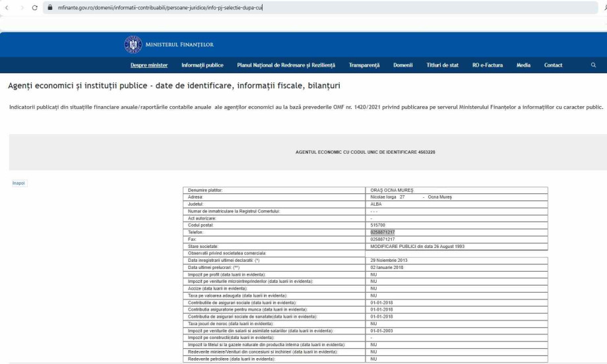Click the highlighted Telefon number 0258871217
607x364 pixels.
383,233
